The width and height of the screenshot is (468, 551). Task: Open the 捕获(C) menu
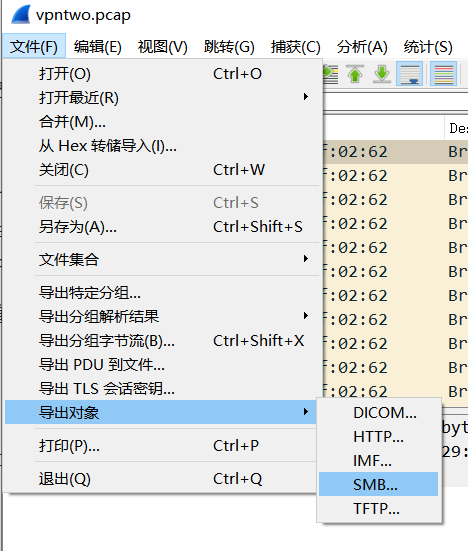(x=295, y=46)
